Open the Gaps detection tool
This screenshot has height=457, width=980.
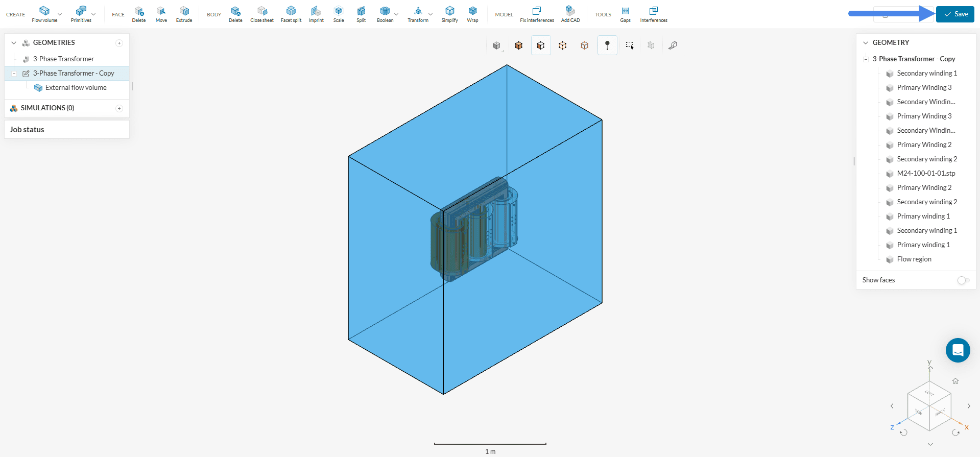625,11
